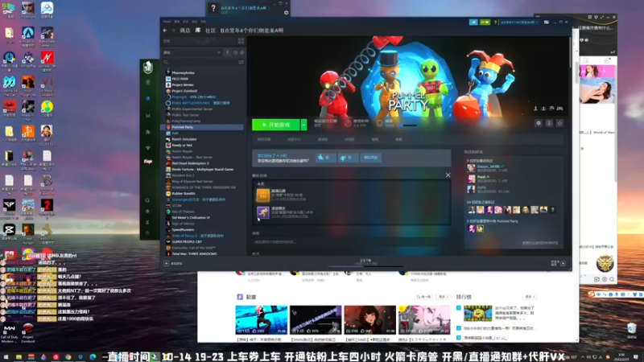
Task: Open the 商店 store tab
Action: click(185, 31)
